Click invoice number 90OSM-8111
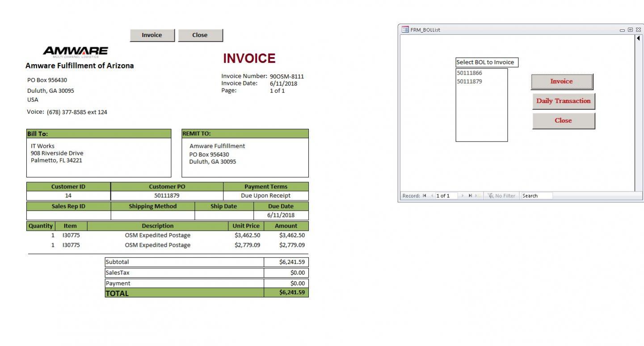The image size is (644, 346). (287, 76)
